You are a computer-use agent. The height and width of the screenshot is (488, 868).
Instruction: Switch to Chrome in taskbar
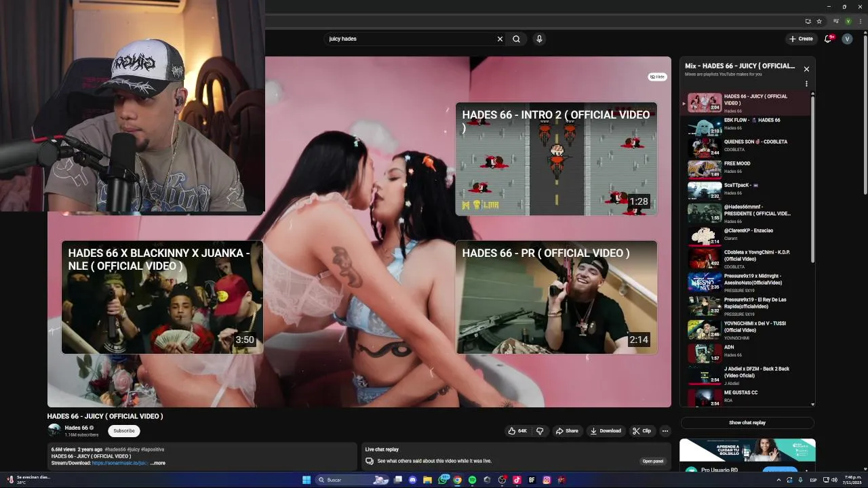click(458, 480)
